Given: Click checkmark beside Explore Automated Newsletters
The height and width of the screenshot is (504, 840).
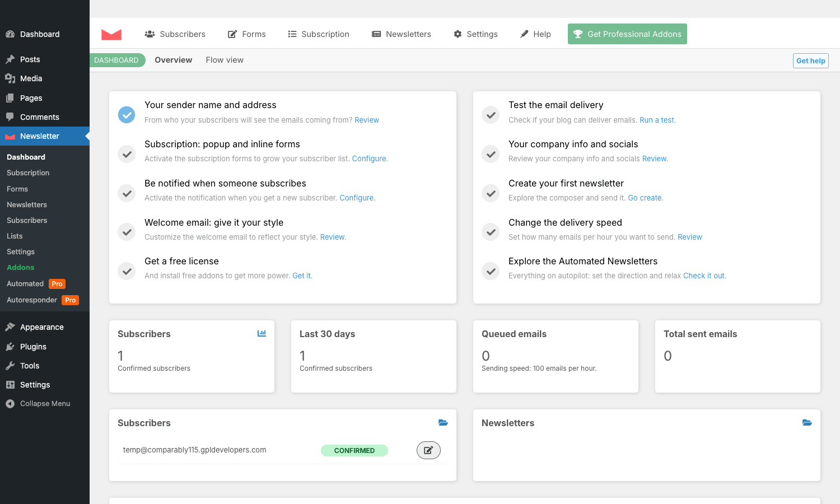Looking at the screenshot, I should click(491, 271).
